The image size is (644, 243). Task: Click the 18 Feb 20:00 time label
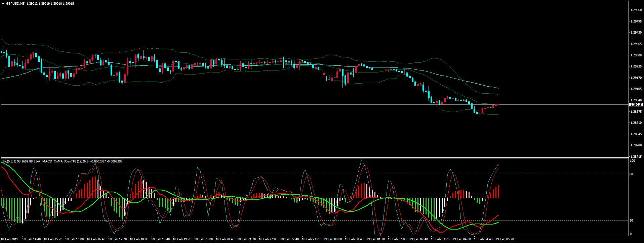[x=203, y=240]
